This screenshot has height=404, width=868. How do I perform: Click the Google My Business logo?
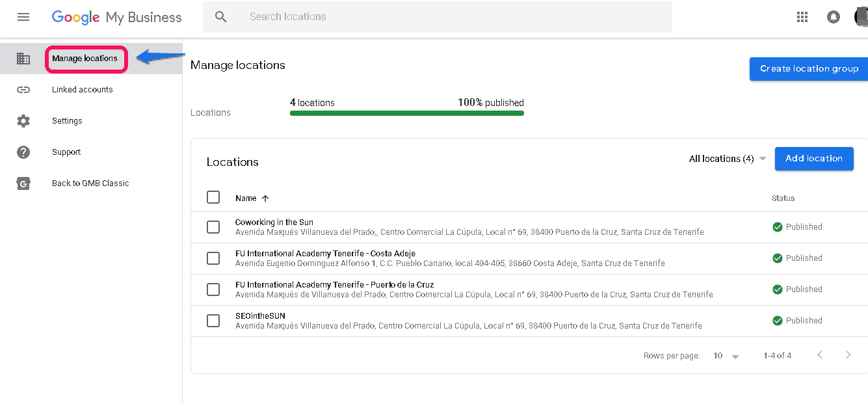click(x=117, y=18)
